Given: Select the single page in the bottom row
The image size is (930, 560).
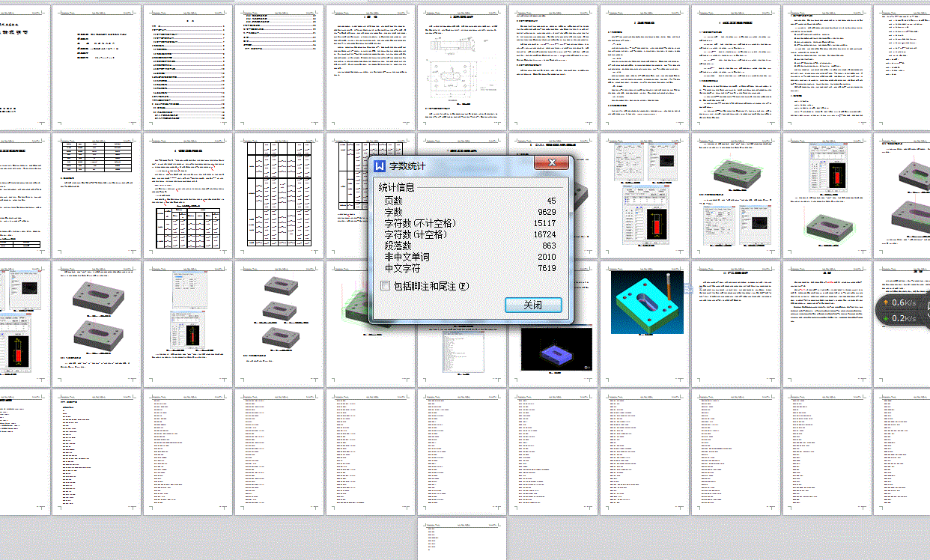Looking at the screenshot, I should pos(461,538).
